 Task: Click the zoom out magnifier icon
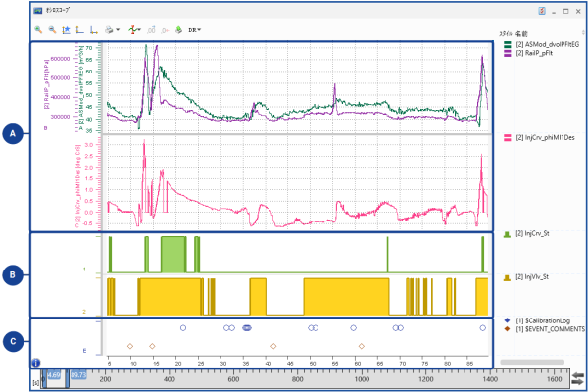[x=51, y=30]
